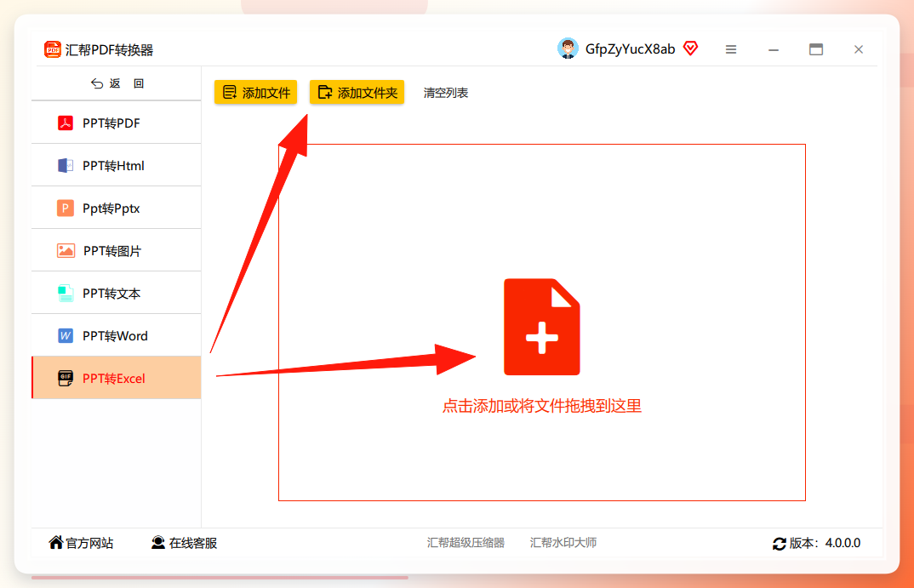The height and width of the screenshot is (588, 914).
Task: Open the 汇帮超级压缩器 link
Action: [x=466, y=543]
